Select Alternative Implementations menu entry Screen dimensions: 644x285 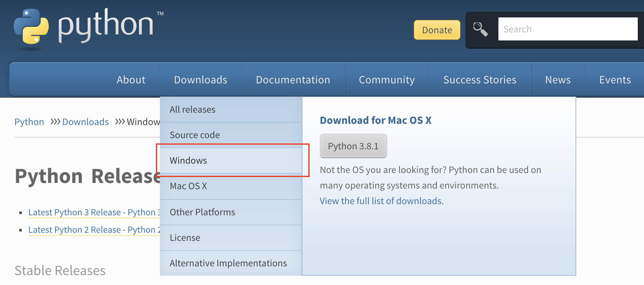point(228,263)
